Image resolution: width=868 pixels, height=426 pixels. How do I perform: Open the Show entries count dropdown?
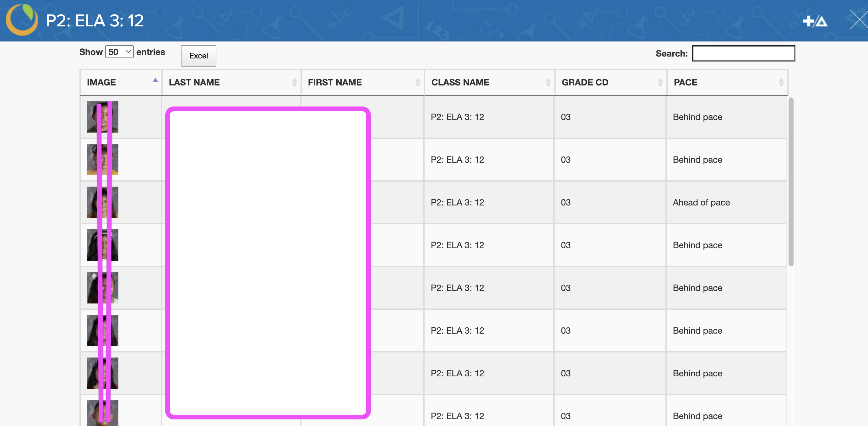(x=119, y=52)
